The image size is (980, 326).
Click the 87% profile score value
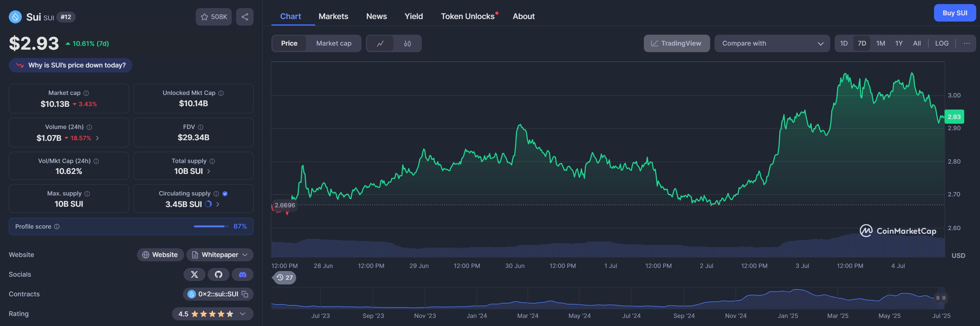click(x=240, y=226)
